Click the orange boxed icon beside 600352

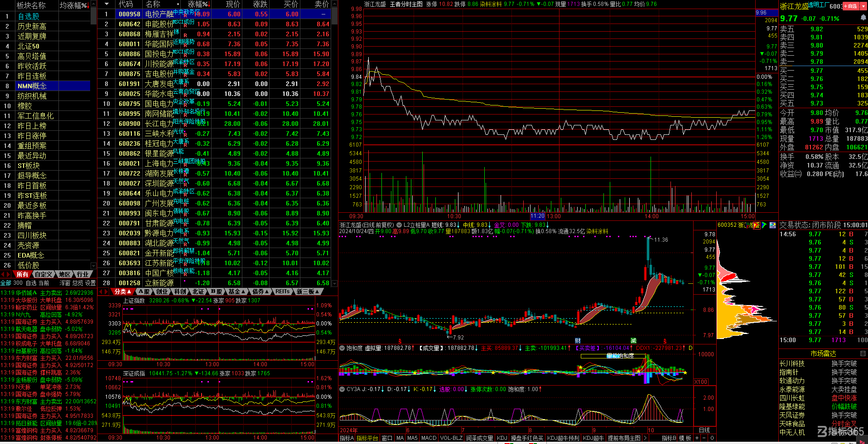click(757, 225)
